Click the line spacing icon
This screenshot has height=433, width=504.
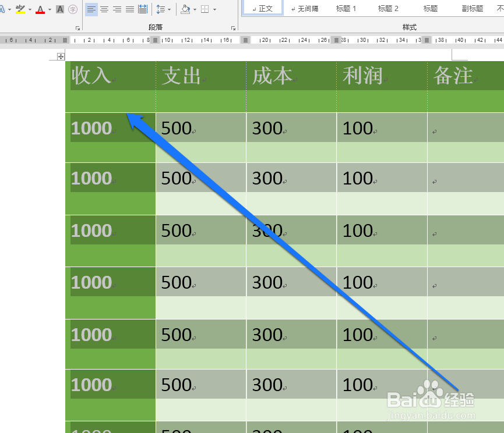point(161,8)
